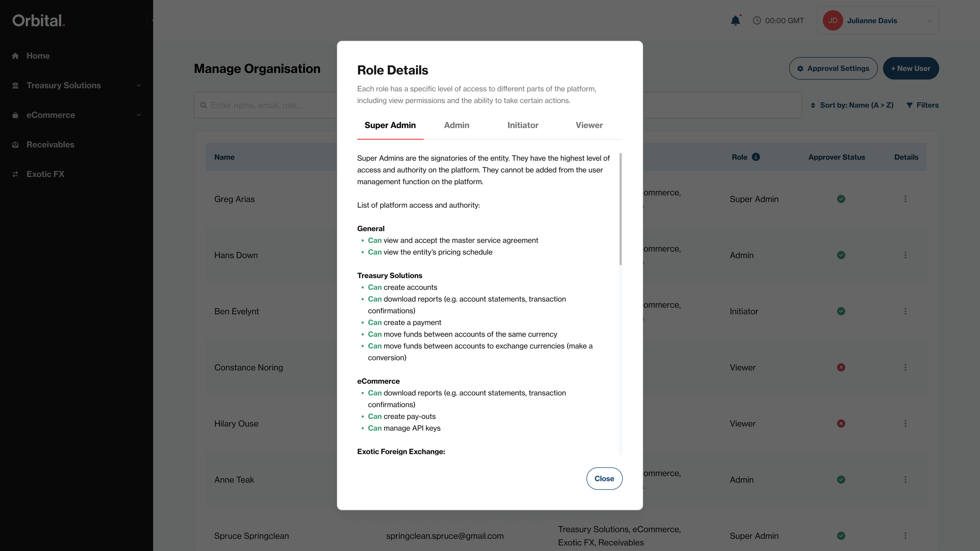Image resolution: width=980 pixels, height=551 pixels.
Task: Expand the eCommerce sidebar chevron
Action: coord(139,115)
